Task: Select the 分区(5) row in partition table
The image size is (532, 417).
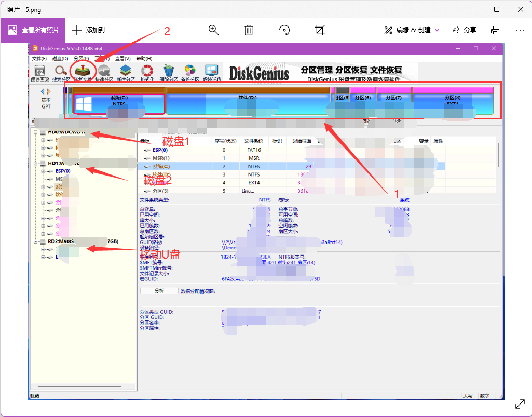Action: (292, 191)
